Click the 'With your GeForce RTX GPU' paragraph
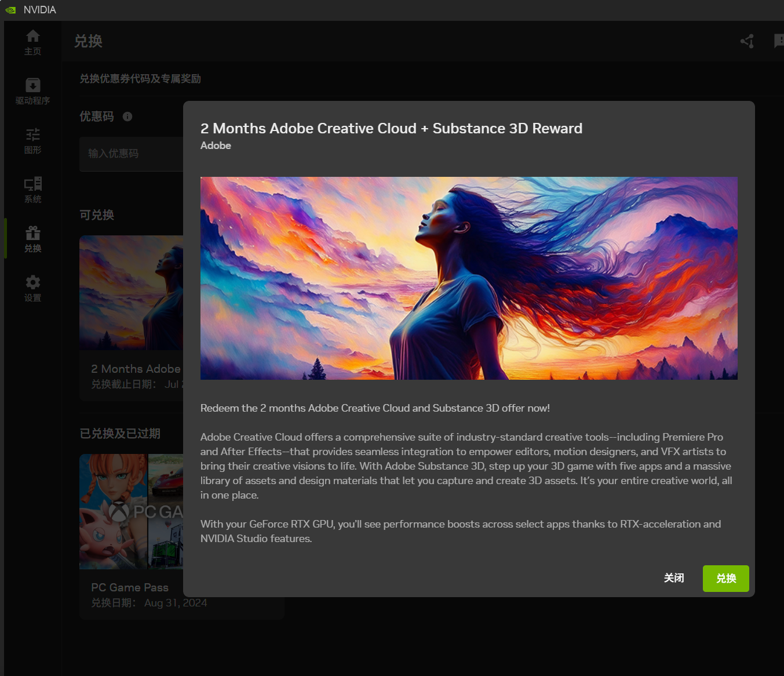The width and height of the screenshot is (784, 676). (461, 531)
